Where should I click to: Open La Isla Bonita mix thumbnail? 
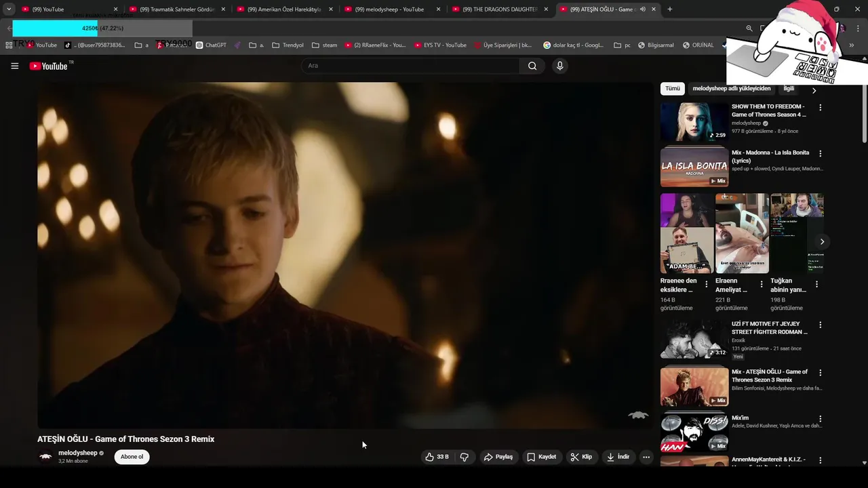click(694, 167)
